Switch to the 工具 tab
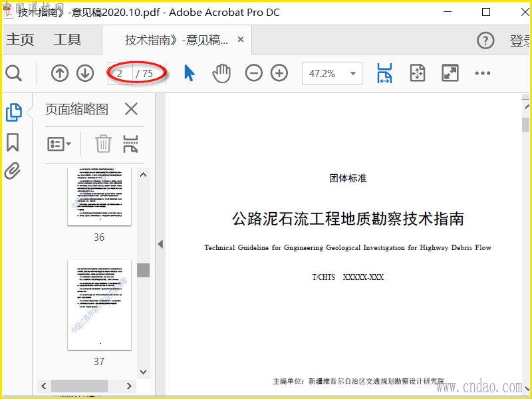 pos(67,40)
